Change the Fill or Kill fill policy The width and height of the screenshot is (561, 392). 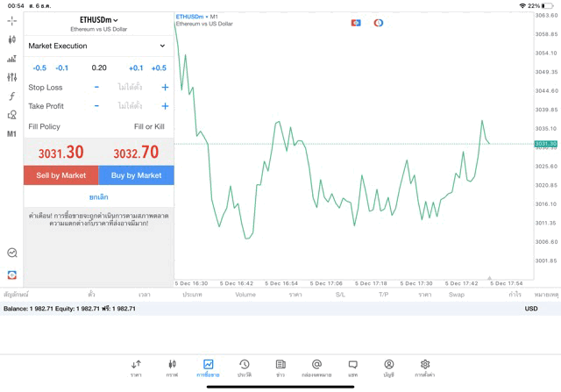tap(149, 126)
